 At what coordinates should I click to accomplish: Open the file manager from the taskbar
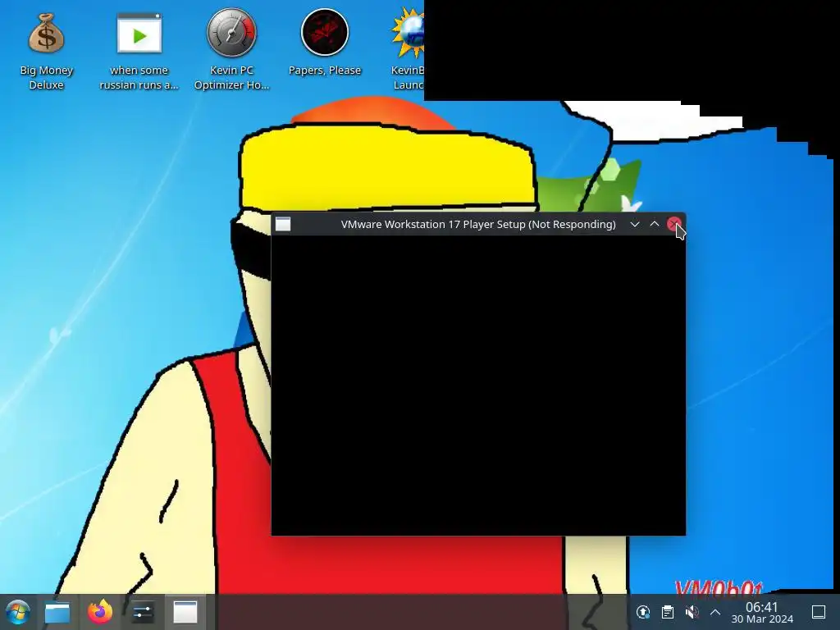(x=57, y=612)
